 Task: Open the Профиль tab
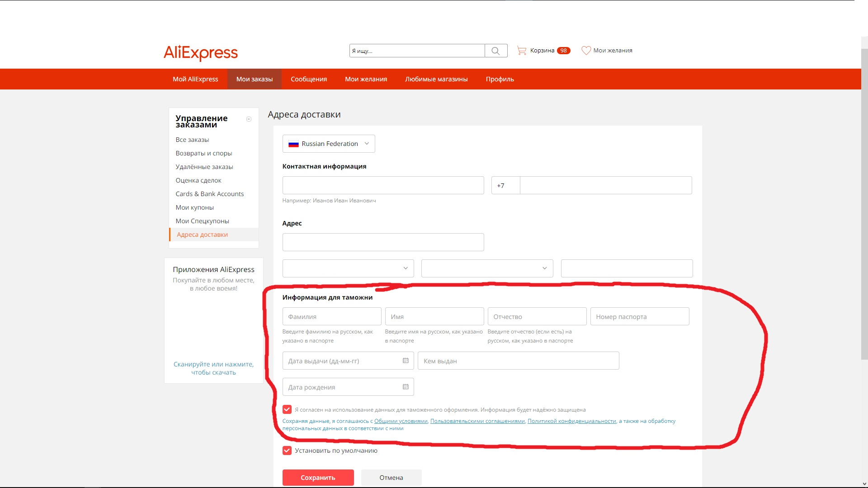click(500, 79)
